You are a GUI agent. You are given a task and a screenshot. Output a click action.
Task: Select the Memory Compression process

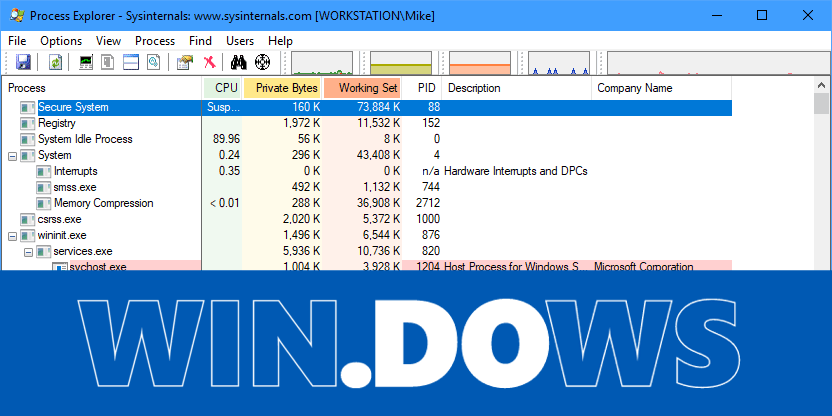(103, 203)
